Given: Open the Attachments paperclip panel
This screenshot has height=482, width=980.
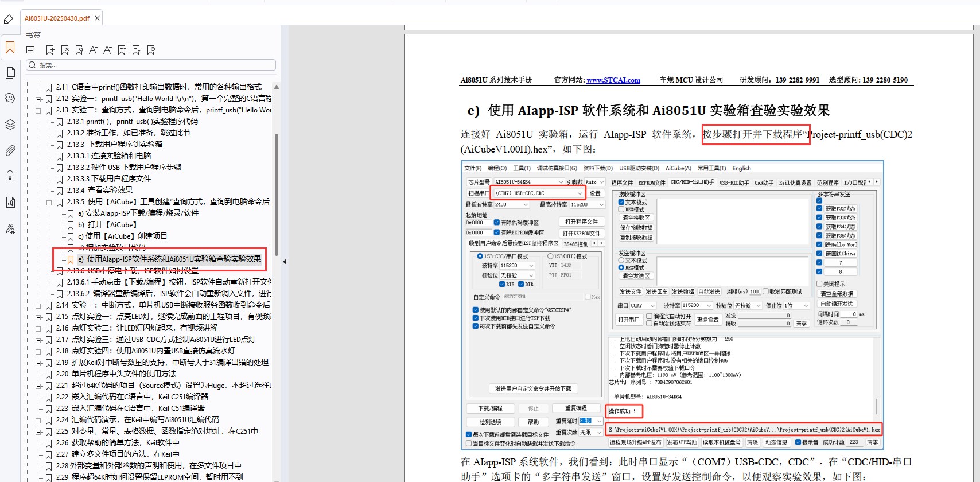Looking at the screenshot, I should (10, 150).
